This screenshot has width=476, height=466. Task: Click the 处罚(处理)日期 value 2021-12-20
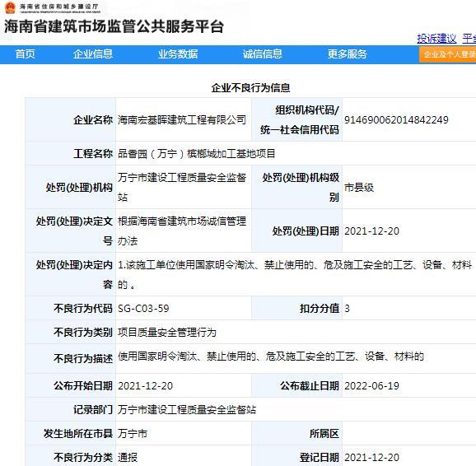point(372,231)
